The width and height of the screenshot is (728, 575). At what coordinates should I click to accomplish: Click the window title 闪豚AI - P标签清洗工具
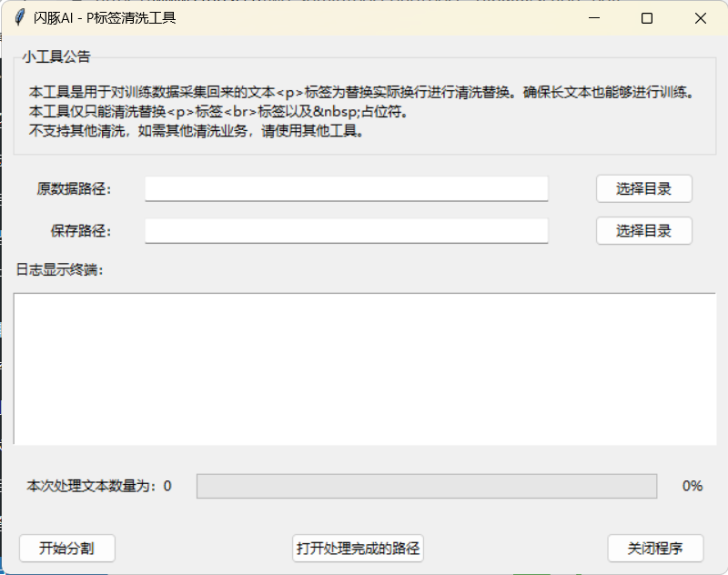tap(105, 18)
